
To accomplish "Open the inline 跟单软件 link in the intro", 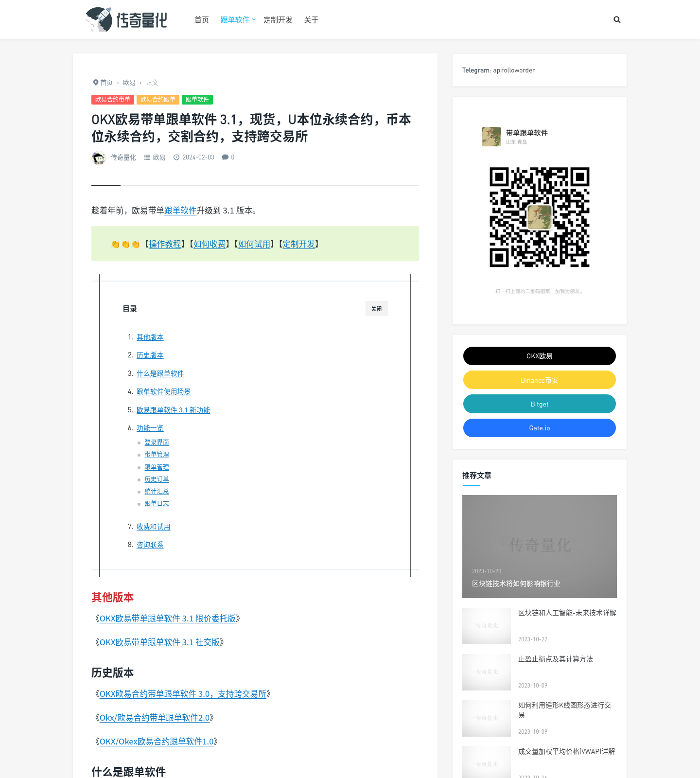I will point(180,211).
